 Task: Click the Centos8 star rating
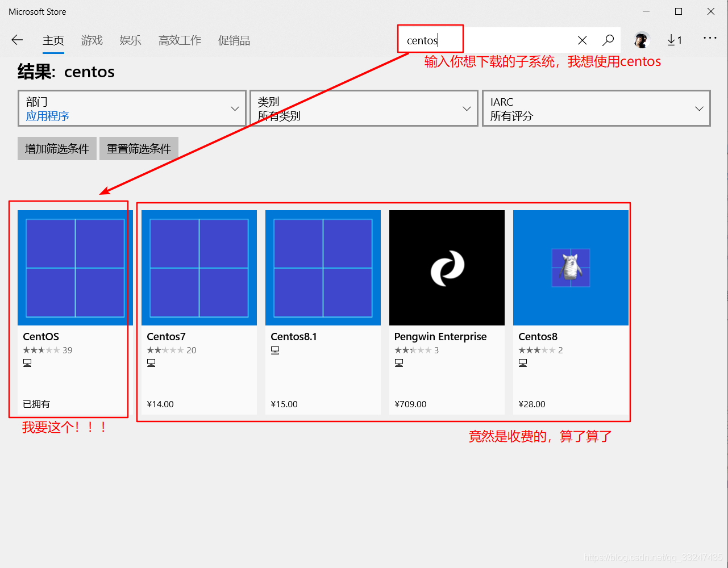coord(537,350)
